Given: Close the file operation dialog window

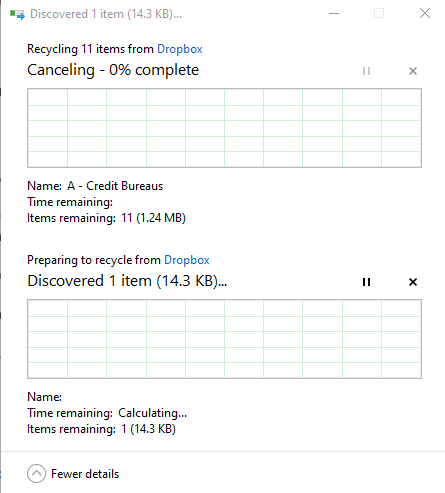Looking at the screenshot, I should pyautogui.click(x=425, y=14).
